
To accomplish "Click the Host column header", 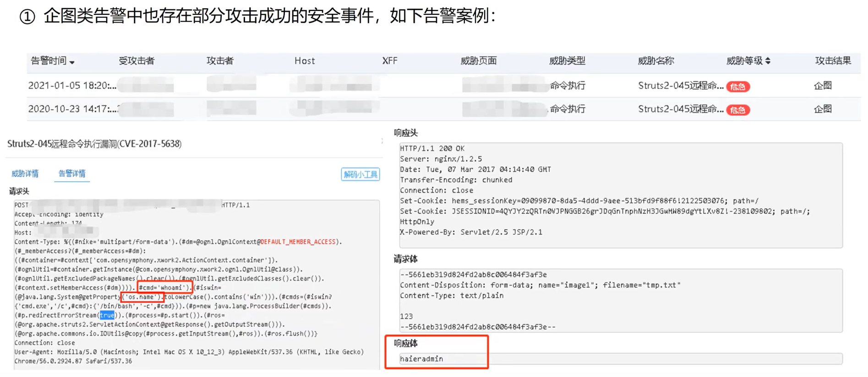I will 305,61.
